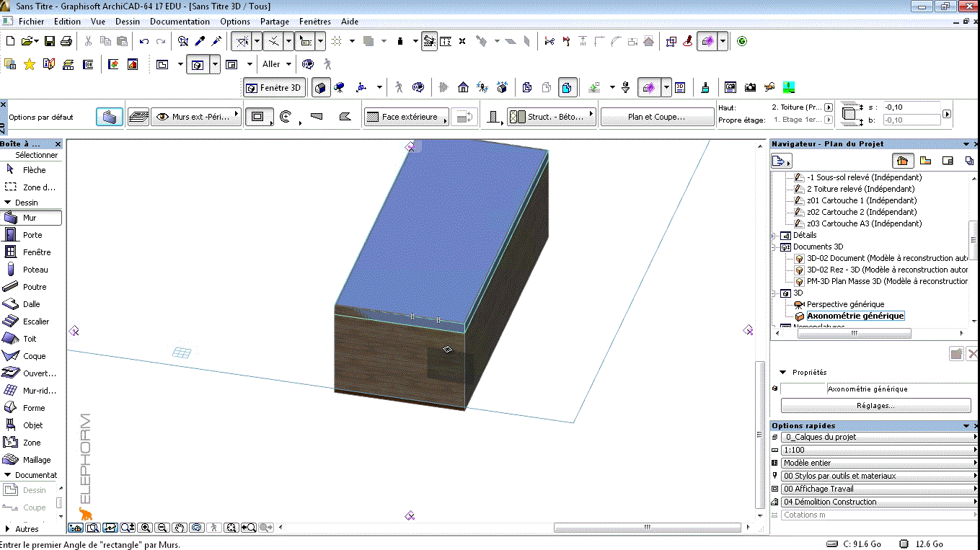Viewport: 980px width, 550px height.
Task: Click the Print icon
Action: (66, 41)
